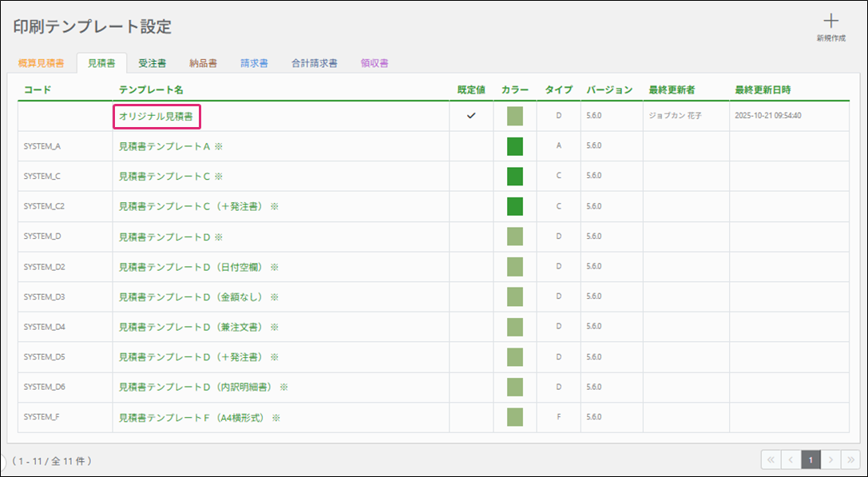Click the color swatch for SYSTEM_A row
868x477 pixels.
(514, 146)
